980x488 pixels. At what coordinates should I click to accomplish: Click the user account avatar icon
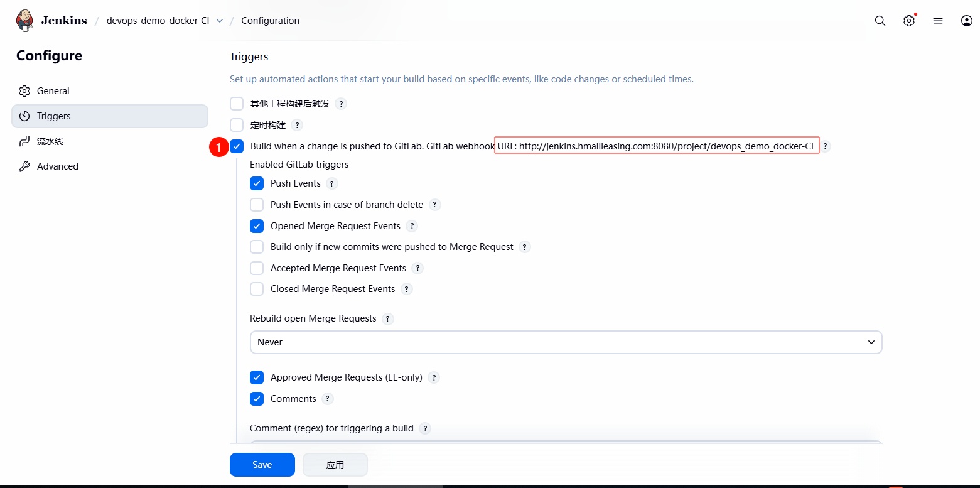pyautogui.click(x=967, y=21)
